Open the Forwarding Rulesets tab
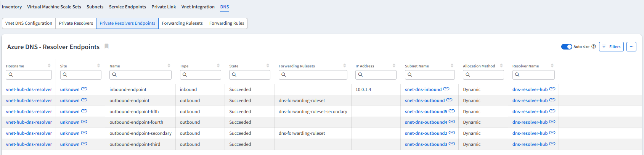Image resolution: width=644 pixels, height=155 pixels. (182, 23)
